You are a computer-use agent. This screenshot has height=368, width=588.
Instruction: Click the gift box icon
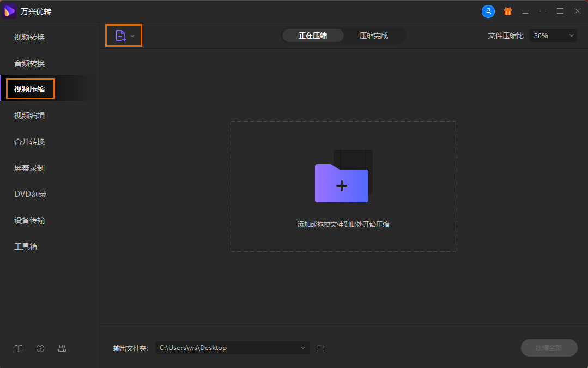pyautogui.click(x=507, y=11)
